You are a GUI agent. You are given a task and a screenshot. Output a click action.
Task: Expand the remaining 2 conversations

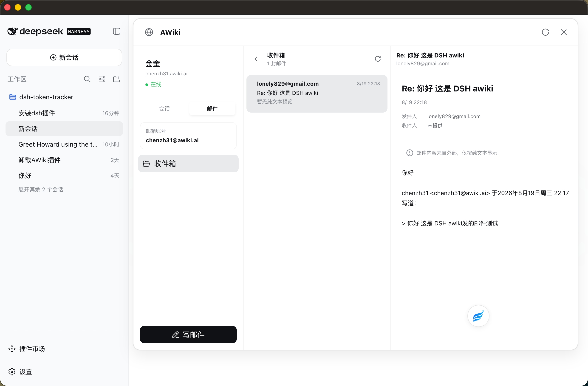tap(41, 190)
